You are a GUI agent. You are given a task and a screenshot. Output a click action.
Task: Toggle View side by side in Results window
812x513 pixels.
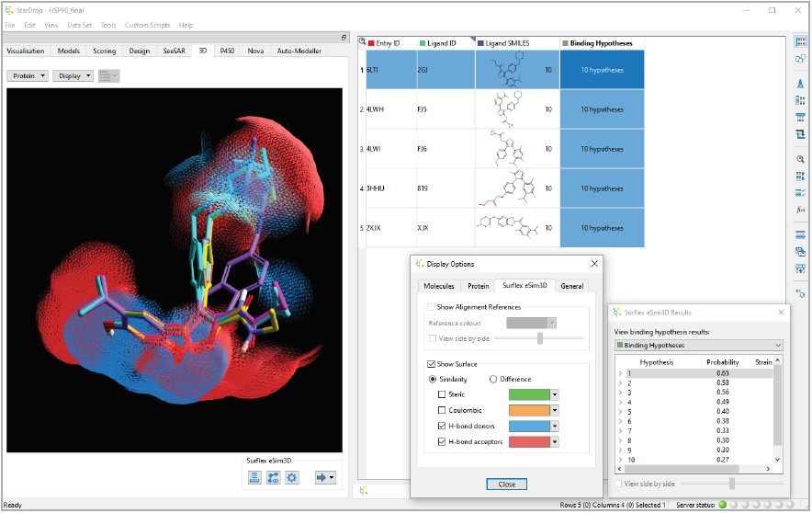point(618,484)
